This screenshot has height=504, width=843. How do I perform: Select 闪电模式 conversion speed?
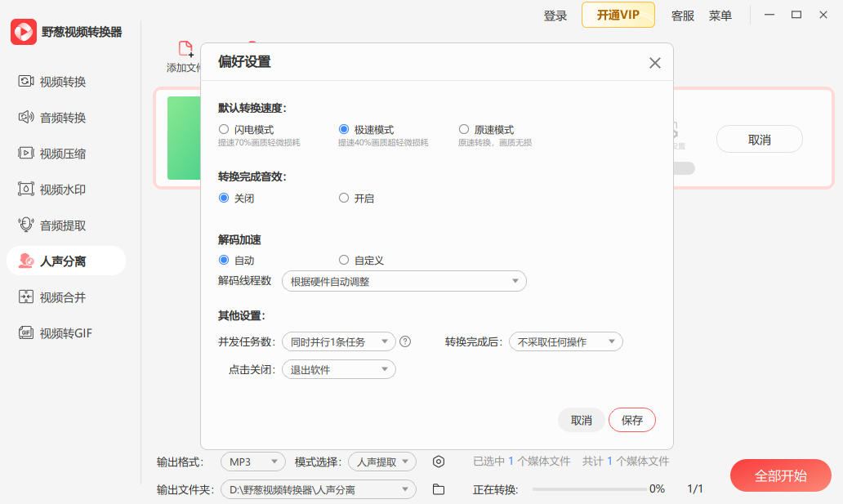tap(223, 129)
